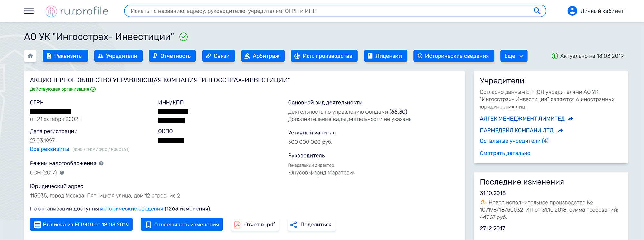Screen dimensions: 644x240
Task: Open the Реквизиты tab
Action: (65, 56)
